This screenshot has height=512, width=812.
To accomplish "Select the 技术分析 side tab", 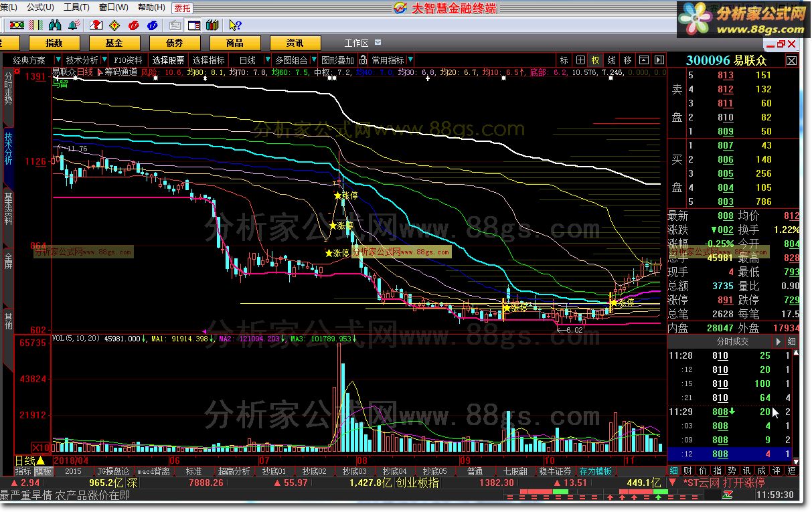I will 8,157.
